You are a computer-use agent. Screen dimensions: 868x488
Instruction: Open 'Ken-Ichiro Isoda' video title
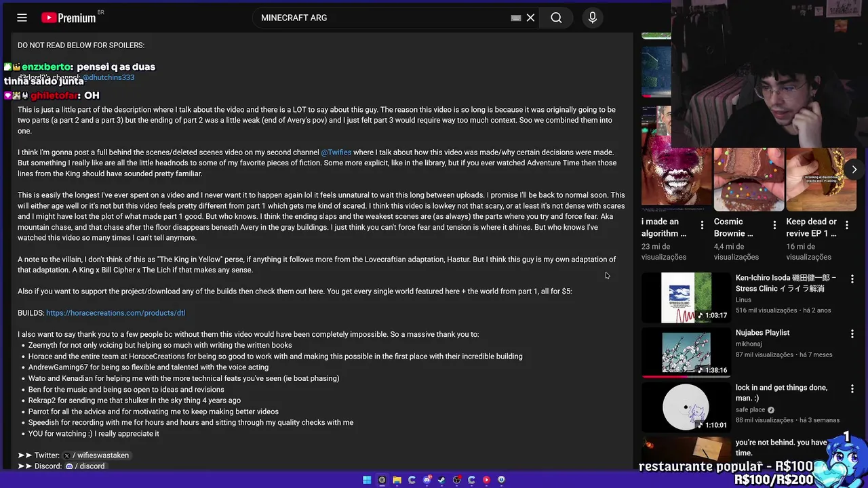786,283
